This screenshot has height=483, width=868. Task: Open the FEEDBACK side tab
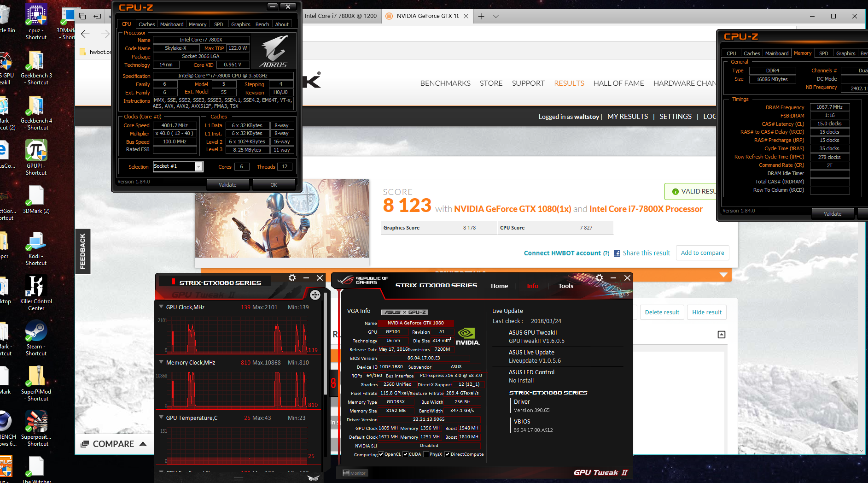[x=83, y=251]
